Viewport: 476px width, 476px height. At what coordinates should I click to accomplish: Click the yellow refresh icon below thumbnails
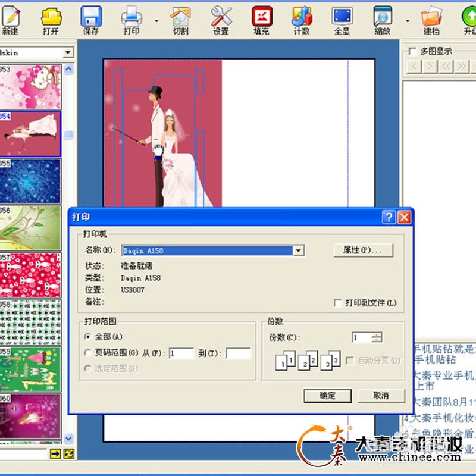(69, 454)
